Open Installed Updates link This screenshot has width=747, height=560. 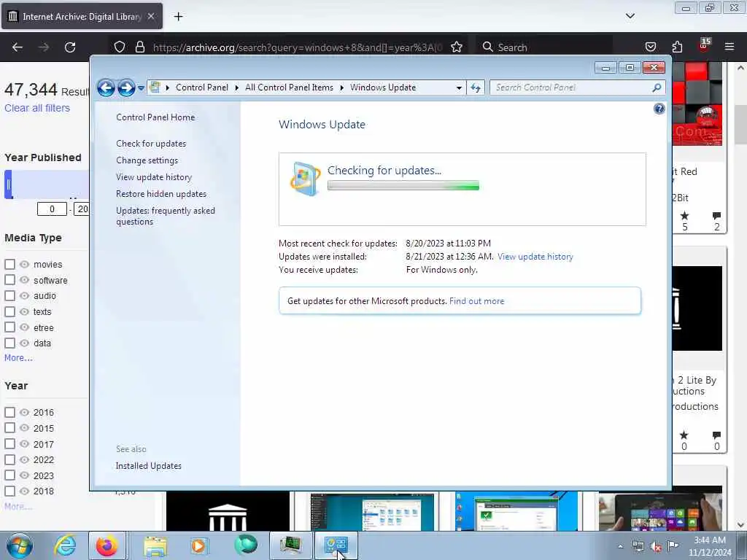pos(149,466)
